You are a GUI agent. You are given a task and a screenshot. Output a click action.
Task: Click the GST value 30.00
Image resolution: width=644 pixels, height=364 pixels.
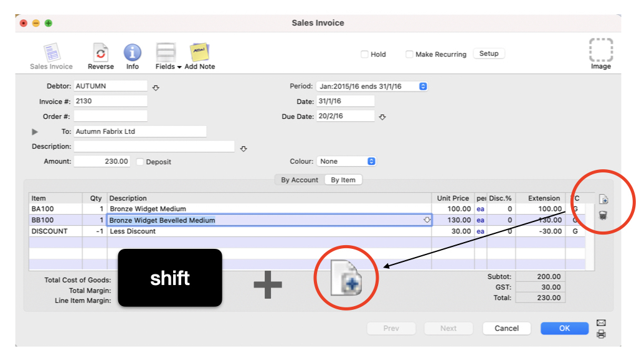point(541,287)
